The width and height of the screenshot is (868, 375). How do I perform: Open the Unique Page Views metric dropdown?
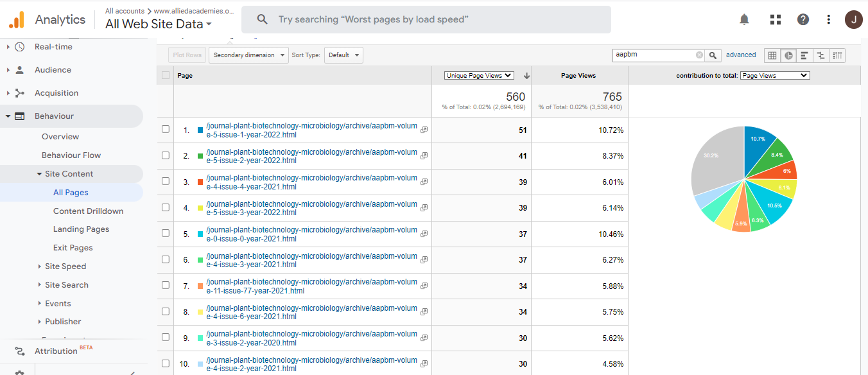479,76
